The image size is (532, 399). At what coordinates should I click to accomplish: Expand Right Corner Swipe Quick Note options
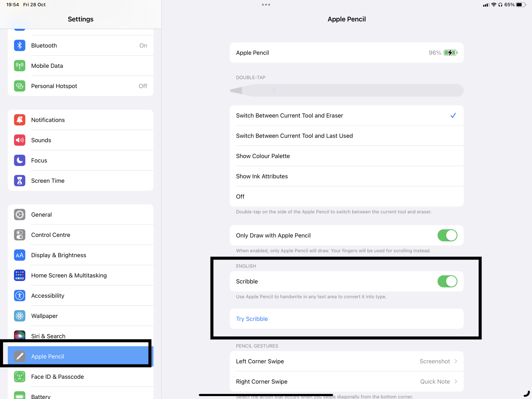(x=455, y=381)
